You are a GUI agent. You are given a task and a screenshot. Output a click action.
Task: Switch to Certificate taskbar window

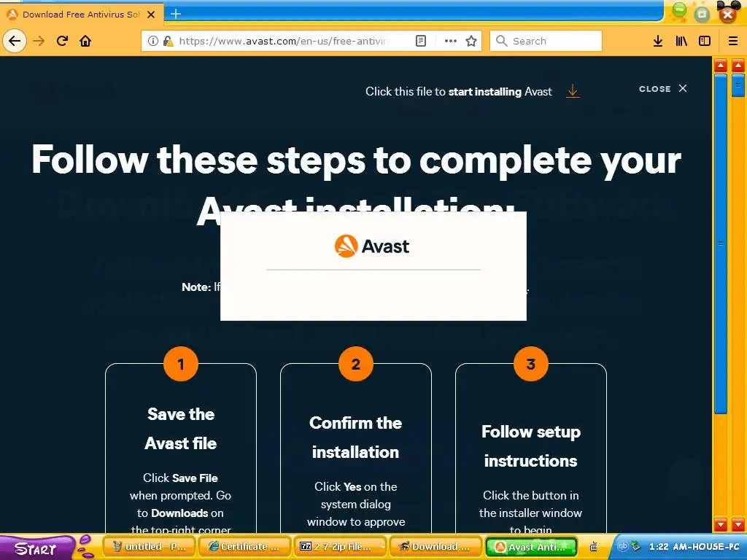pos(245,547)
